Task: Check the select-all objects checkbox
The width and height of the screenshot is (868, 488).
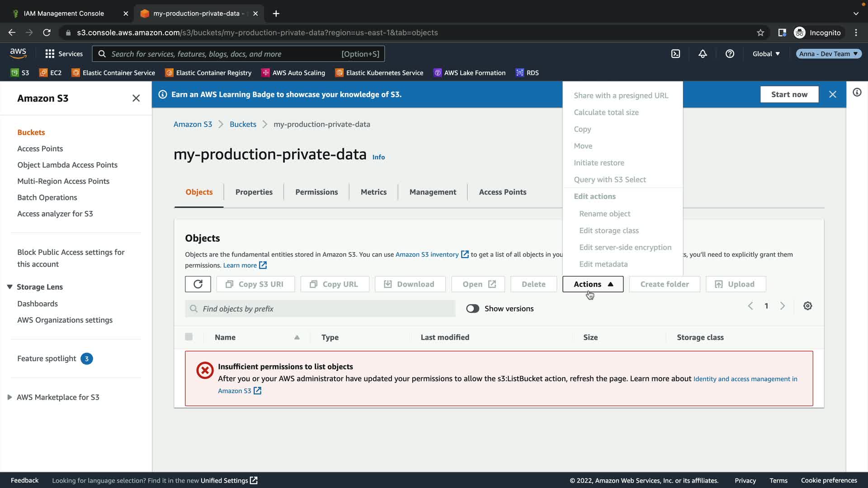Action: (x=189, y=337)
